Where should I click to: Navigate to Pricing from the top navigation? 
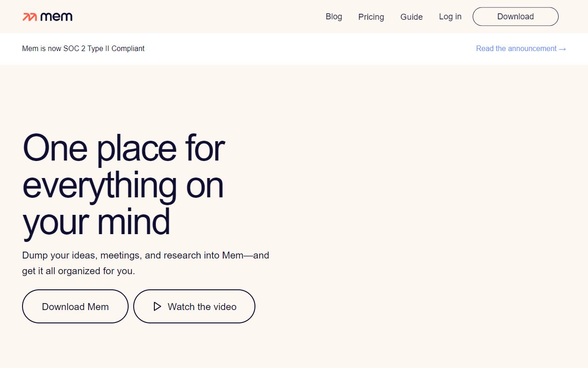click(x=371, y=17)
